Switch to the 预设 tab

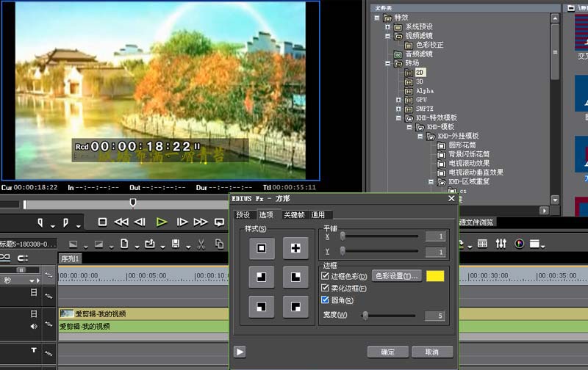pos(243,214)
